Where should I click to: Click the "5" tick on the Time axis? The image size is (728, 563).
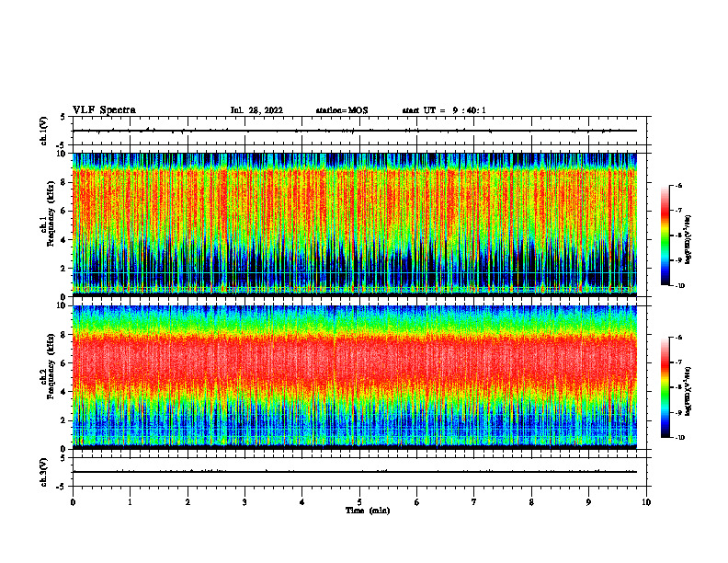click(x=359, y=502)
